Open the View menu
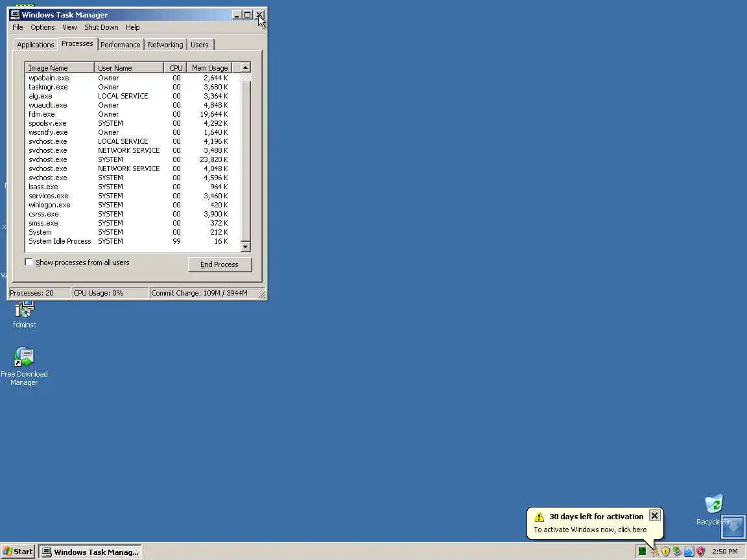Viewport: 747px width, 560px height. [69, 27]
